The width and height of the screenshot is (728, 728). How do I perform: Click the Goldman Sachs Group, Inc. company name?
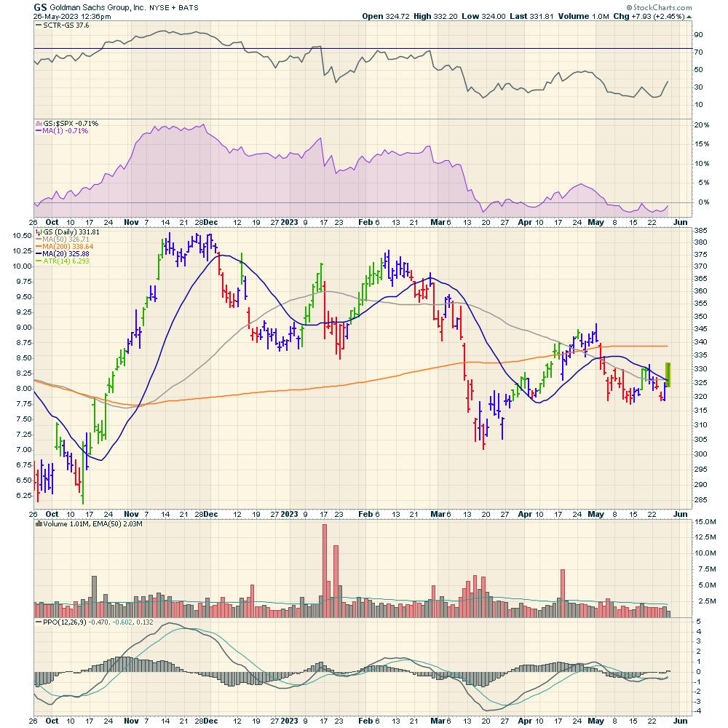click(x=95, y=6)
